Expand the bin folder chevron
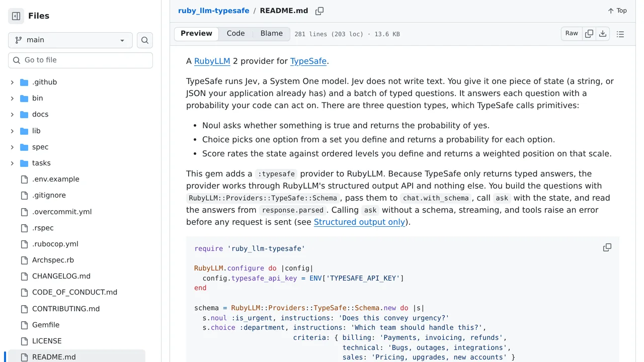 (x=12, y=98)
